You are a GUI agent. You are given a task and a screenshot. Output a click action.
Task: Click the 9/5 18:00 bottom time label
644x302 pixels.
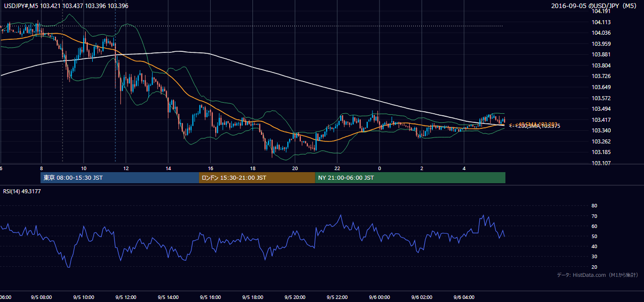pyautogui.click(x=253, y=297)
